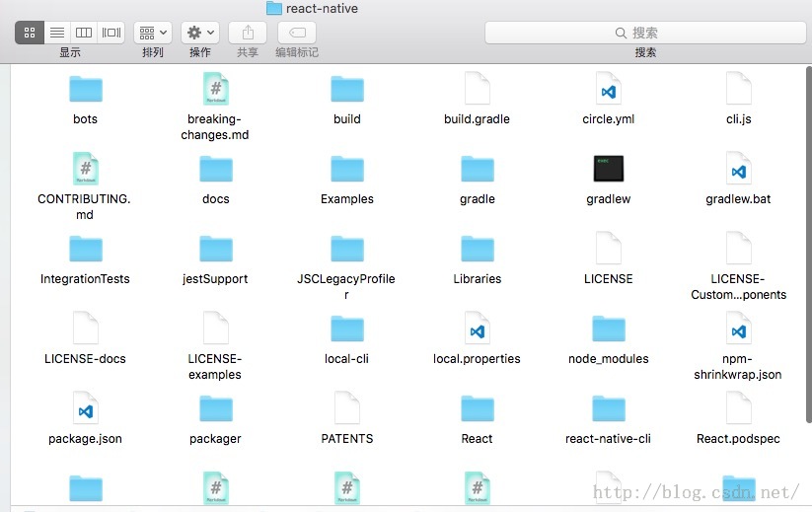Click the edit tags toolbar button
This screenshot has width=812, height=512.
click(x=297, y=33)
